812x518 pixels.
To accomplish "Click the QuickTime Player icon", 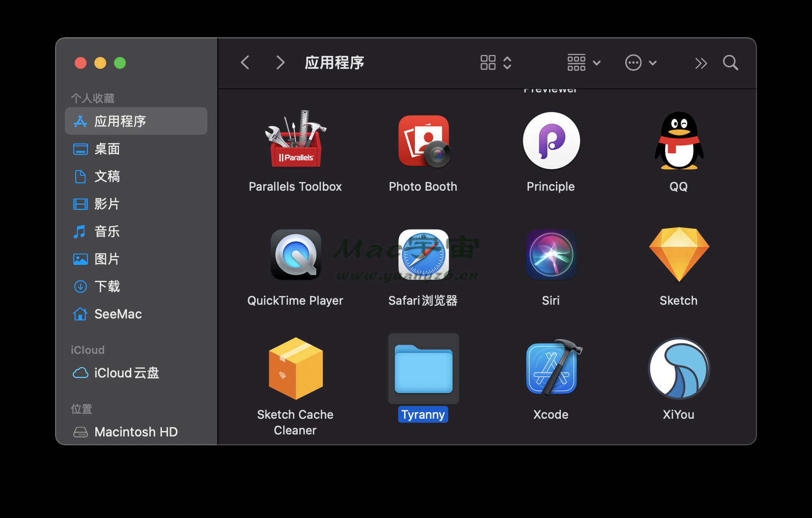I will 295,255.
